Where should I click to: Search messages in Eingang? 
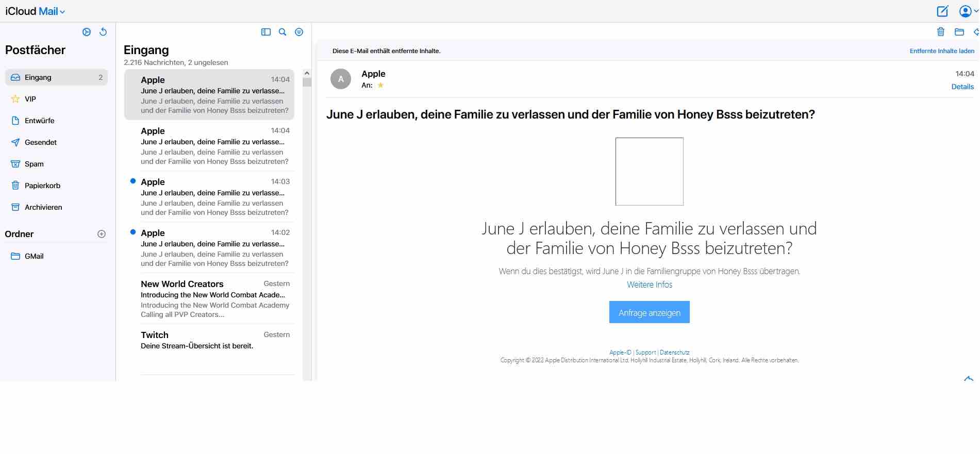(283, 32)
